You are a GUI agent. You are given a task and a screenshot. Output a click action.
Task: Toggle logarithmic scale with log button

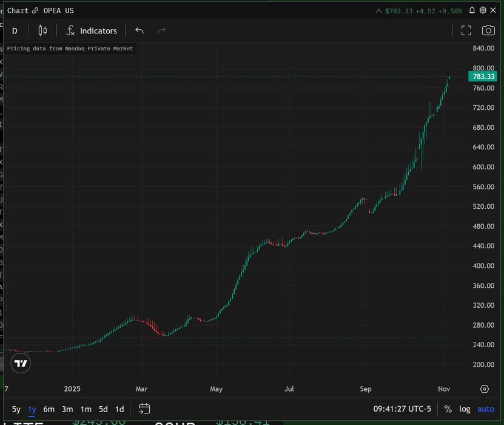coord(465,409)
